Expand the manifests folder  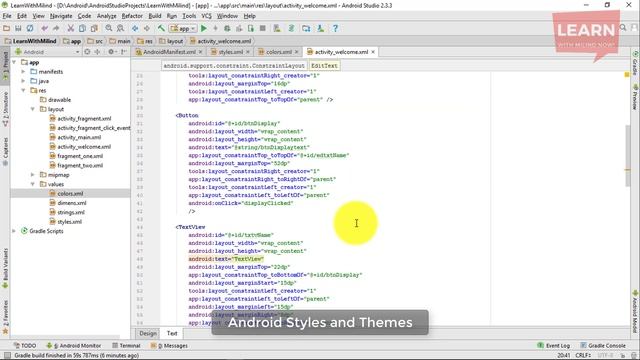coord(23,71)
